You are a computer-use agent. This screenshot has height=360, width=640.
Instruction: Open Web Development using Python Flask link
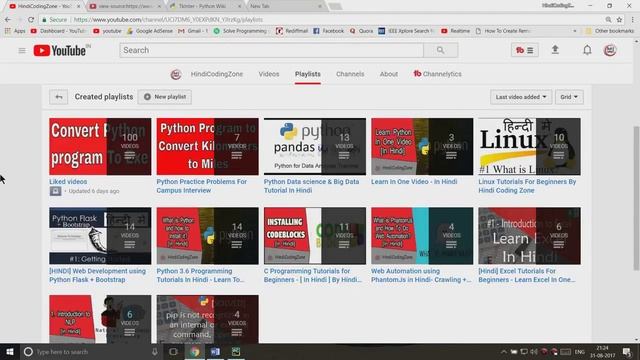point(98,275)
